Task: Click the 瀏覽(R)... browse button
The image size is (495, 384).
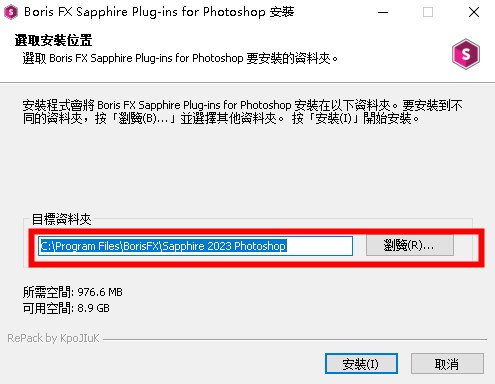Action: (x=410, y=246)
